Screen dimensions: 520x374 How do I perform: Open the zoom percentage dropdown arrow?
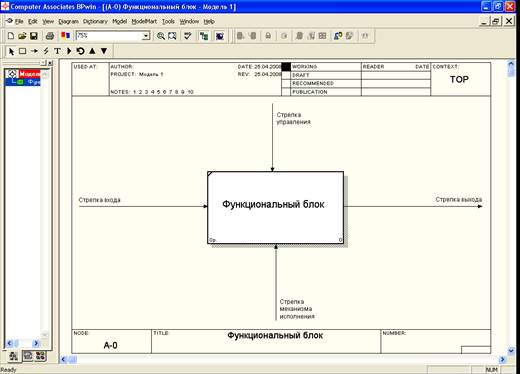tap(146, 36)
